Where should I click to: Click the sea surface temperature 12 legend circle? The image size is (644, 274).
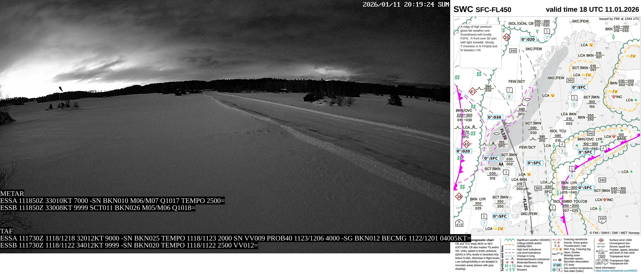pyautogui.click(x=554, y=270)
